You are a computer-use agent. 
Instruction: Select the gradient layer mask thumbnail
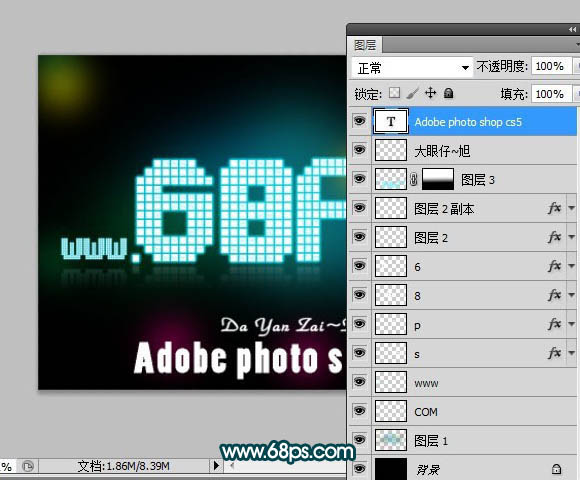coord(438,179)
